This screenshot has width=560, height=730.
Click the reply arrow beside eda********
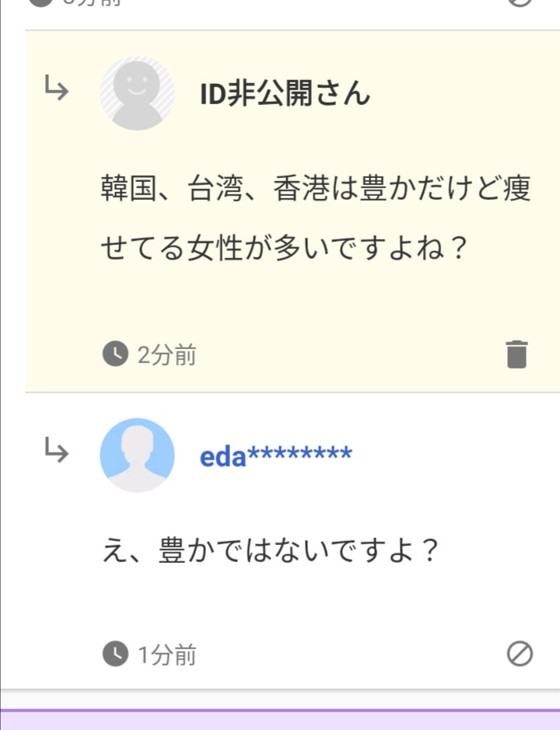(55, 449)
